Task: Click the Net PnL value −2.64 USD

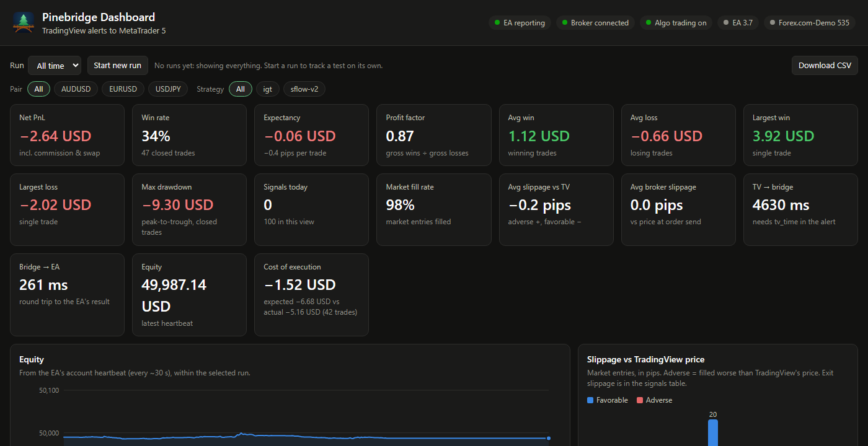Action: point(55,136)
